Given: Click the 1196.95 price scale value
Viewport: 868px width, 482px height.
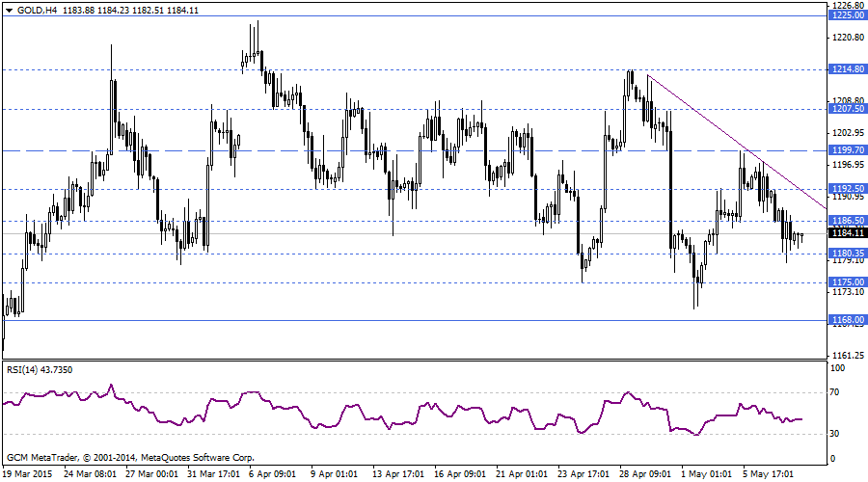Looking at the screenshot, I should pyautogui.click(x=848, y=165).
